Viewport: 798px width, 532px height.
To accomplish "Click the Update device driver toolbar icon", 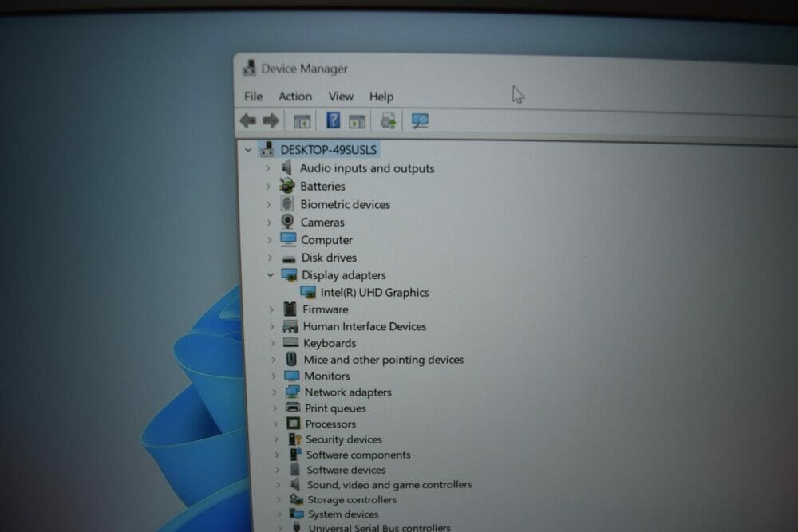I will click(x=388, y=120).
